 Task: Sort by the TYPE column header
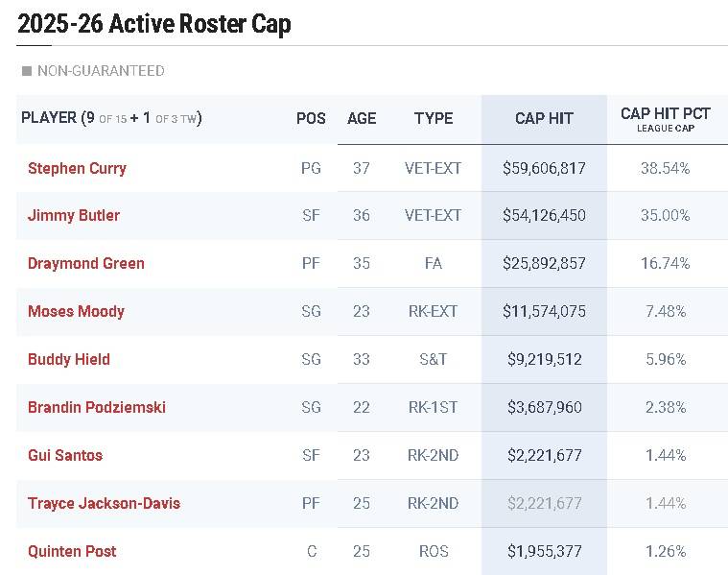(x=434, y=118)
